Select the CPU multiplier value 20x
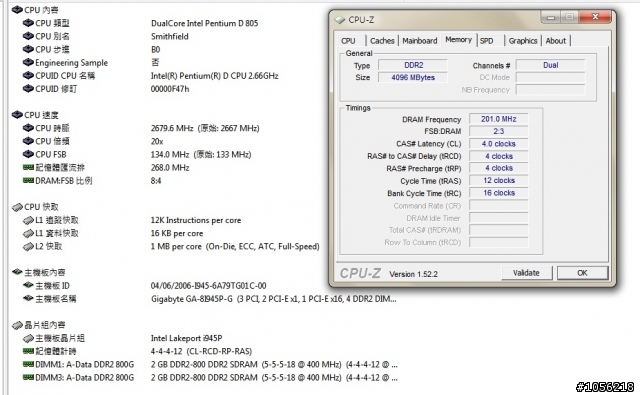Viewport: 640px width, 395px height. tap(157, 141)
